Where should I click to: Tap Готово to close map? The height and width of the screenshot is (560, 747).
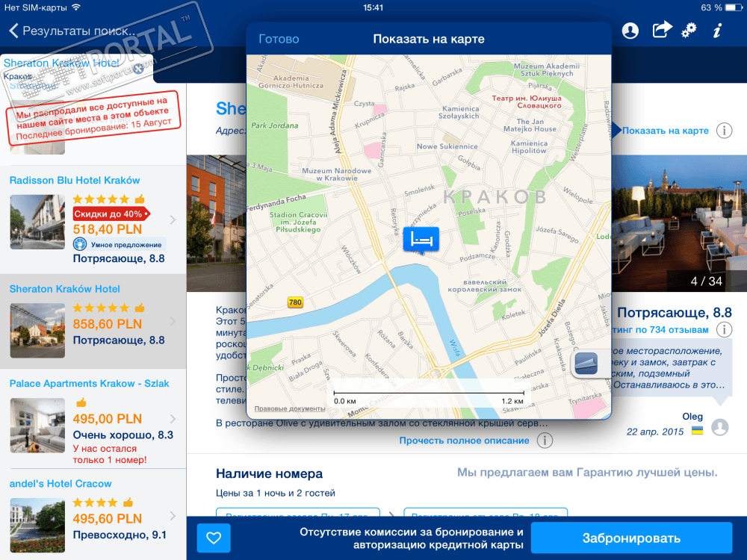[279, 39]
